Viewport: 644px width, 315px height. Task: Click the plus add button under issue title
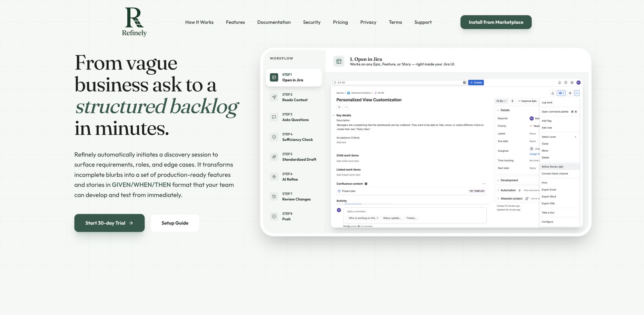pos(339,107)
